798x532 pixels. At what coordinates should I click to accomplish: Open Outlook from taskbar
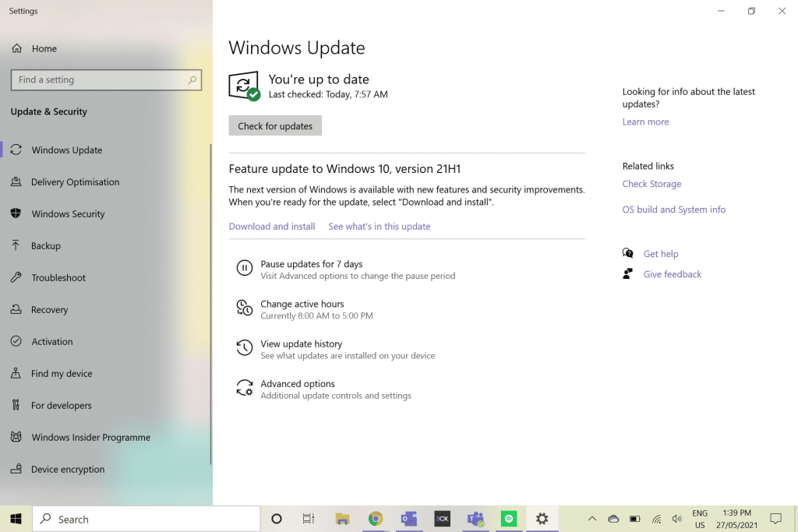(408, 519)
